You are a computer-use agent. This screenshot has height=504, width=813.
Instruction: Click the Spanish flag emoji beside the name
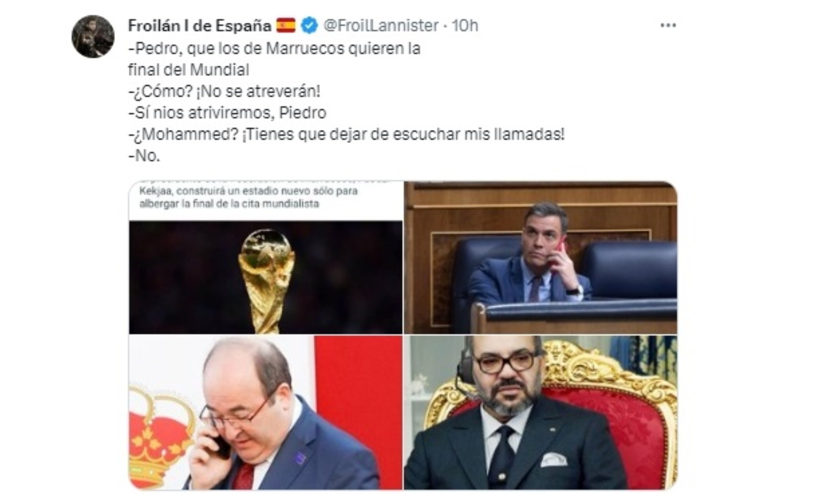pyautogui.click(x=286, y=25)
